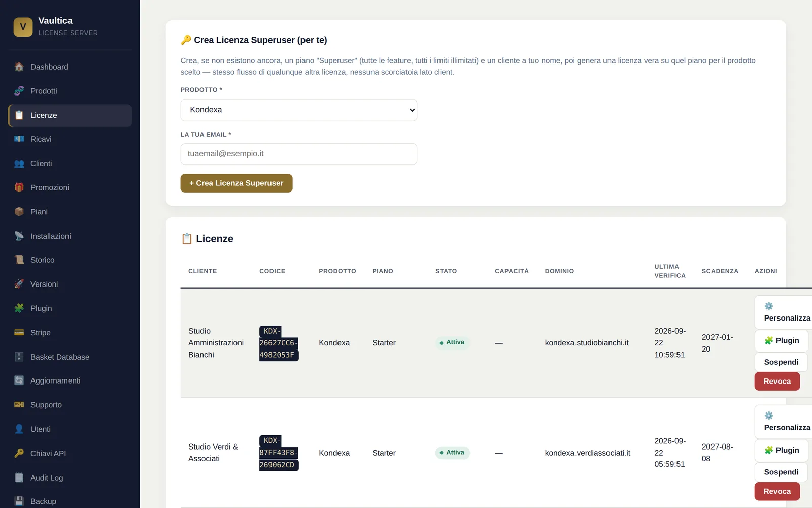Open the Audit Log sidebar section
Screen dimensions: 812x508
point(70,478)
